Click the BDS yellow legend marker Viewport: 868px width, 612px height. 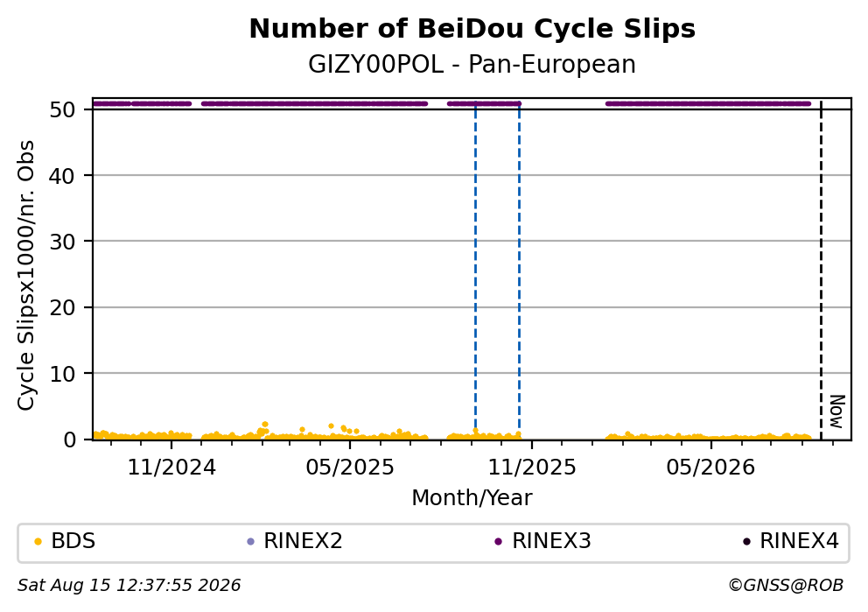pos(38,542)
